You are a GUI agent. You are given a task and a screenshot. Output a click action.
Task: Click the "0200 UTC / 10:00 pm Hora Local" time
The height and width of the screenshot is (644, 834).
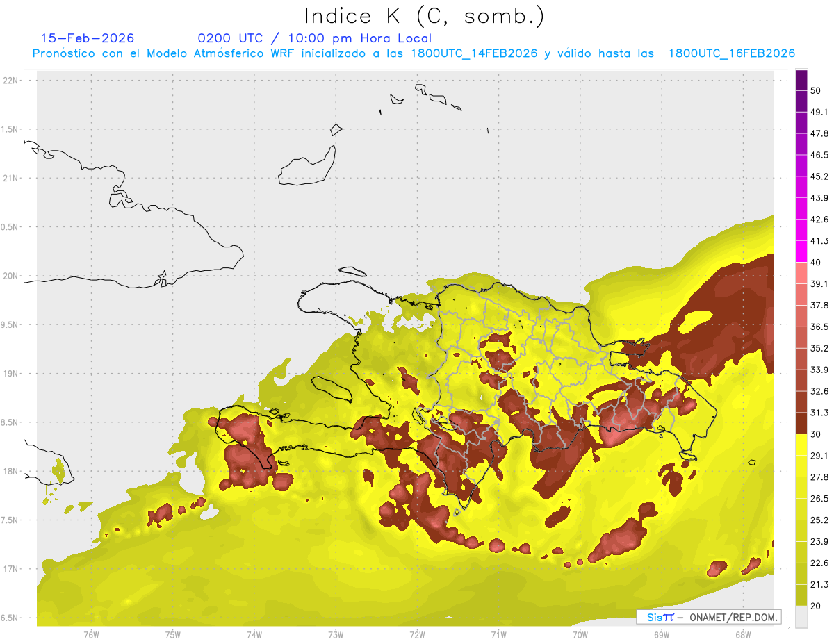coord(315,38)
